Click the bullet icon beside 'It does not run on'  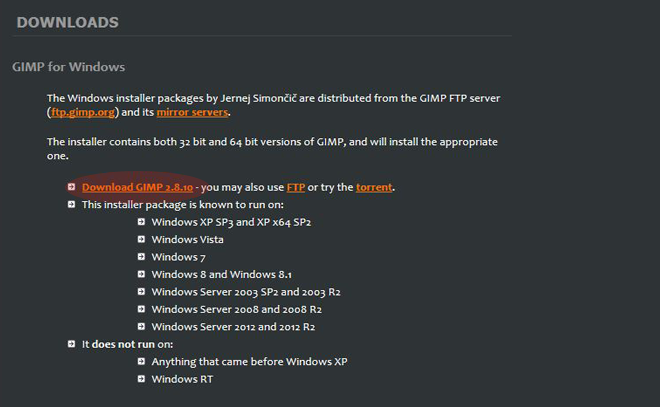tap(71, 344)
